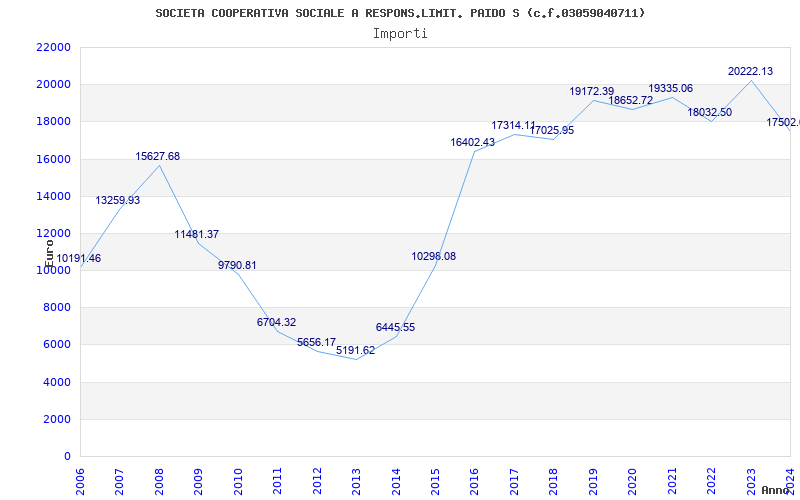The width and height of the screenshot is (800, 500).
Task: Click x-axis year 2010
Action: coord(238,482)
